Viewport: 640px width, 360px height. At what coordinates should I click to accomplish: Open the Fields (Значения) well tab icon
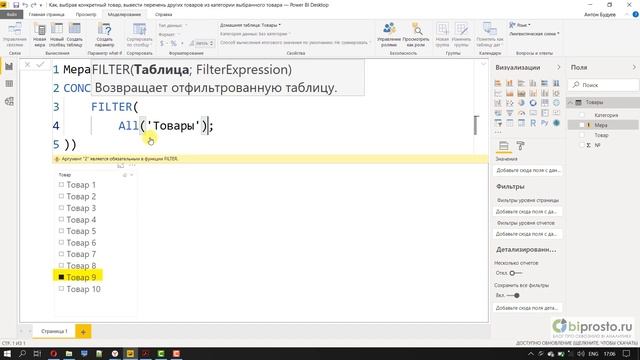504,146
